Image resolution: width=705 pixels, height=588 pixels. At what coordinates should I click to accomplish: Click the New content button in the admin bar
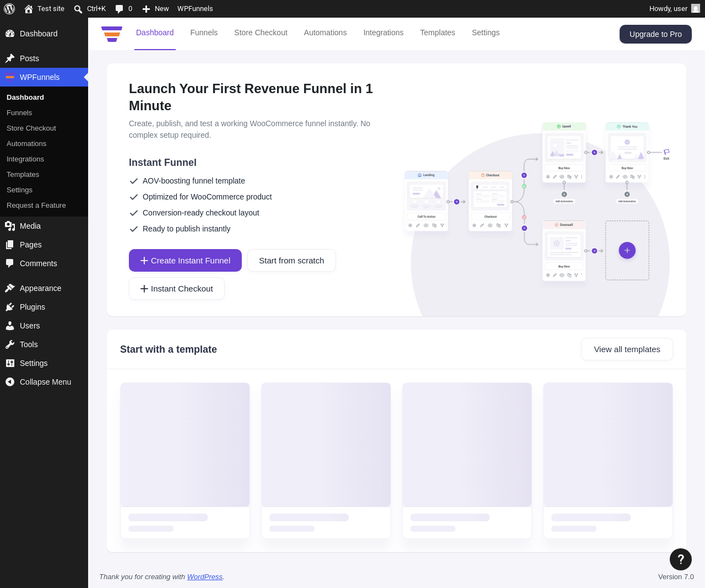(155, 9)
